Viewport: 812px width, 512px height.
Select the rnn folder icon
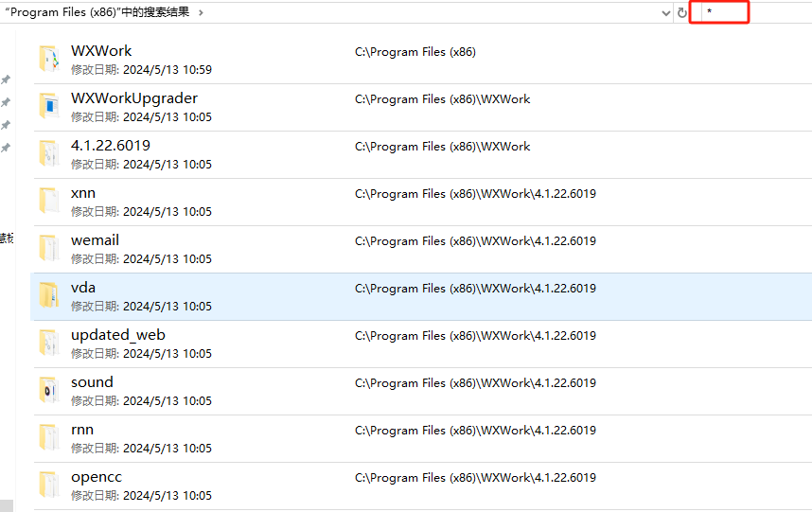[49, 437]
